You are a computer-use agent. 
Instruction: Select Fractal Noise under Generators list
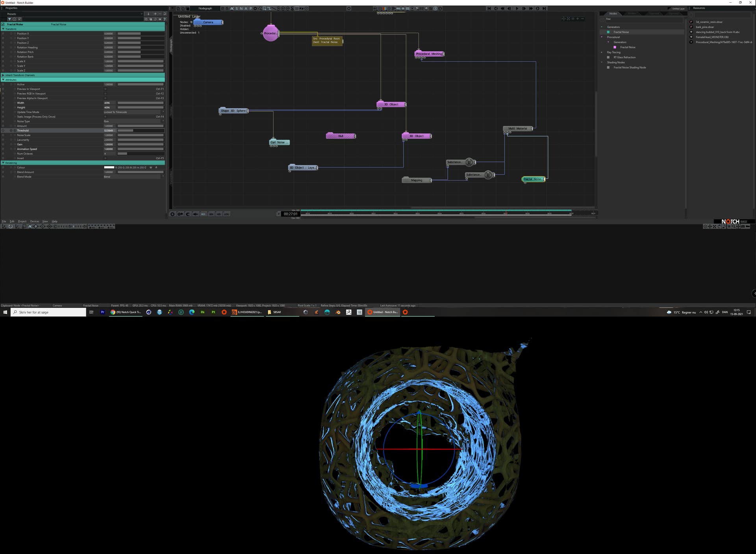(621, 32)
